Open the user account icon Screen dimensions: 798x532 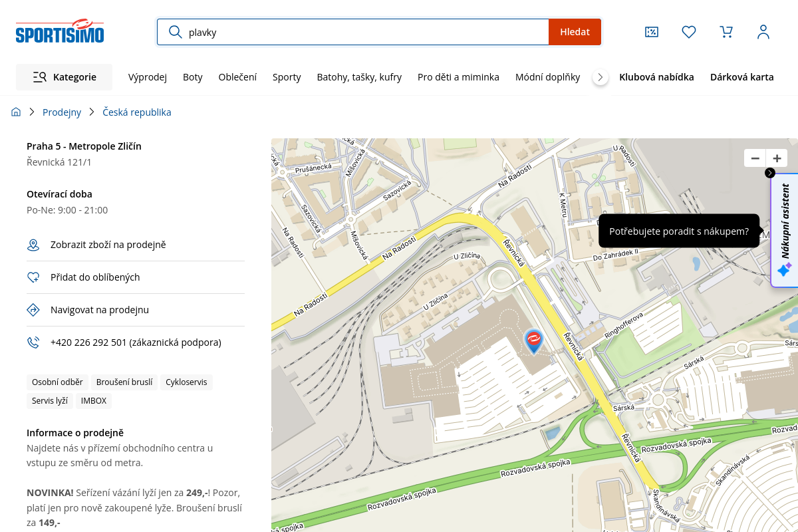click(763, 32)
